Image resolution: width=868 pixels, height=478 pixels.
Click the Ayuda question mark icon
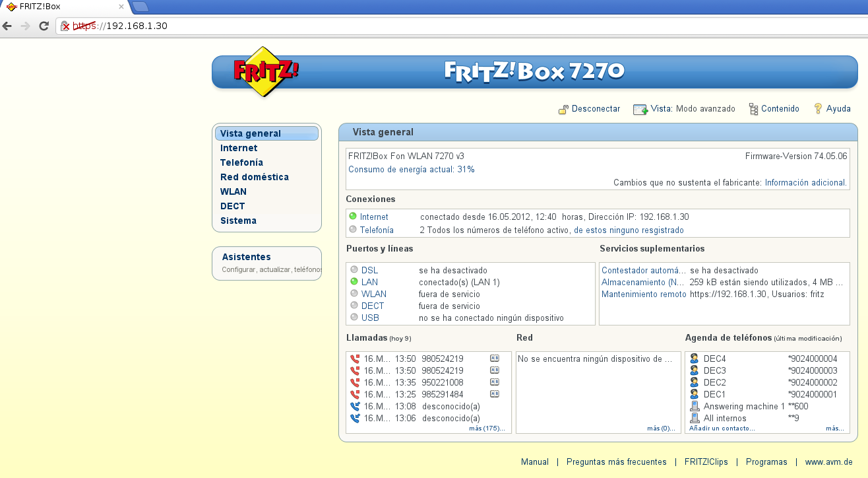[x=819, y=108]
